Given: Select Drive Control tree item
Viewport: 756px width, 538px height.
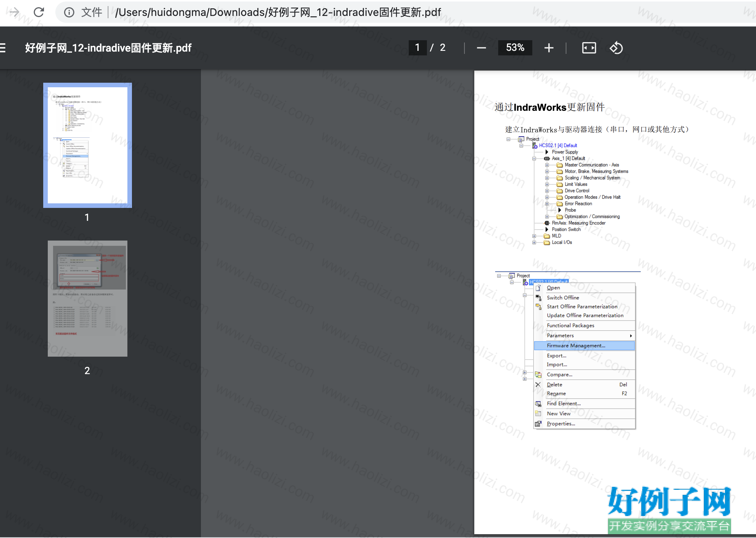Looking at the screenshot, I should pos(577,191).
